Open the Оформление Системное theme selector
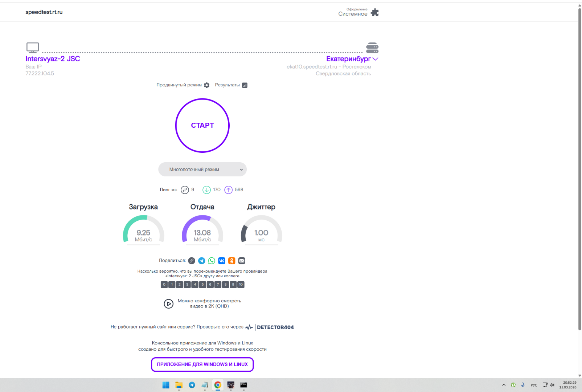582x392 pixels. [x=358, y=12]
